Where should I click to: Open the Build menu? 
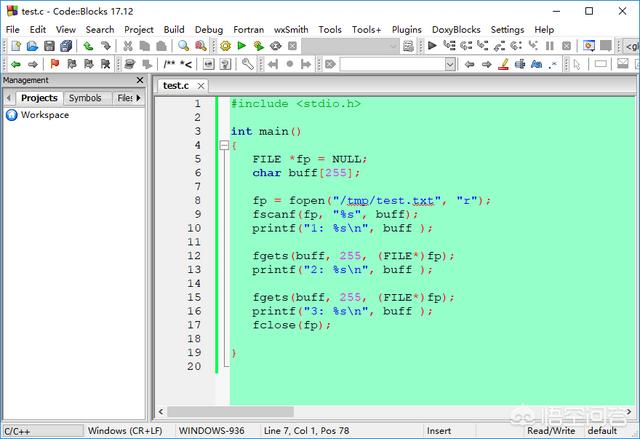(x=174, y=29)
